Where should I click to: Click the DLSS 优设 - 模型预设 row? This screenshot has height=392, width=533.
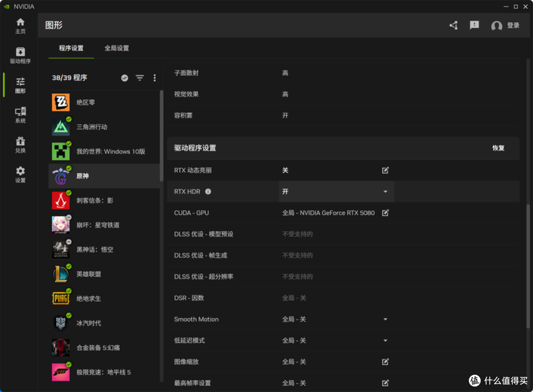pyautogui.click(x=343, y=234)
